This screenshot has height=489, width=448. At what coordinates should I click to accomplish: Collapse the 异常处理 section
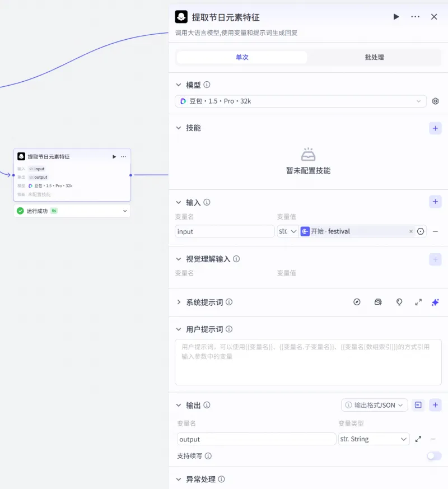[x=179, y=479]
